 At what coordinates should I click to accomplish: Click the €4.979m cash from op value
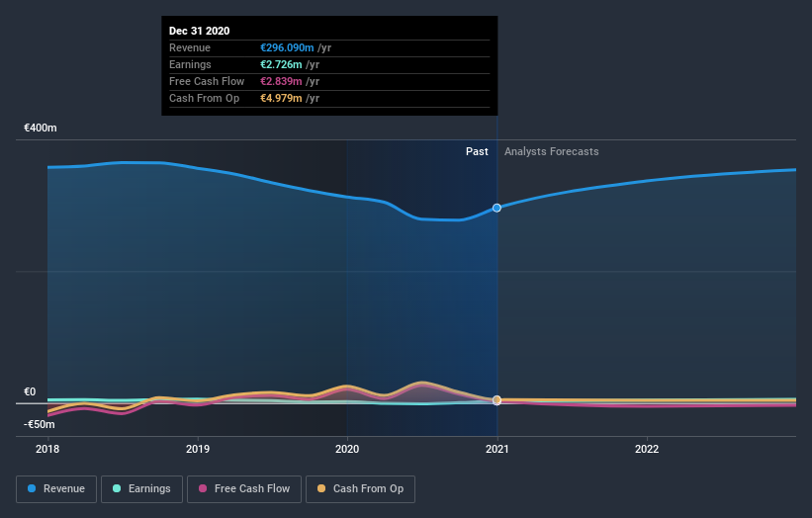[x=281, y=98]
